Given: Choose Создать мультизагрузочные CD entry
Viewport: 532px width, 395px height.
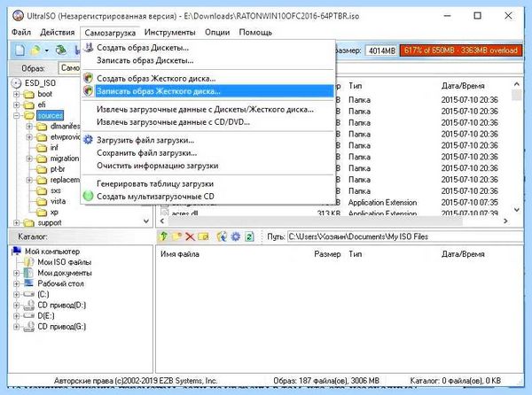Looking at the screenshot, I should point(208,196).
